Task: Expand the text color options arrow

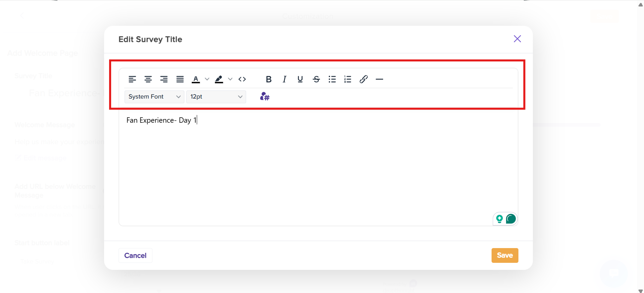Action: [x=207, y=79]
